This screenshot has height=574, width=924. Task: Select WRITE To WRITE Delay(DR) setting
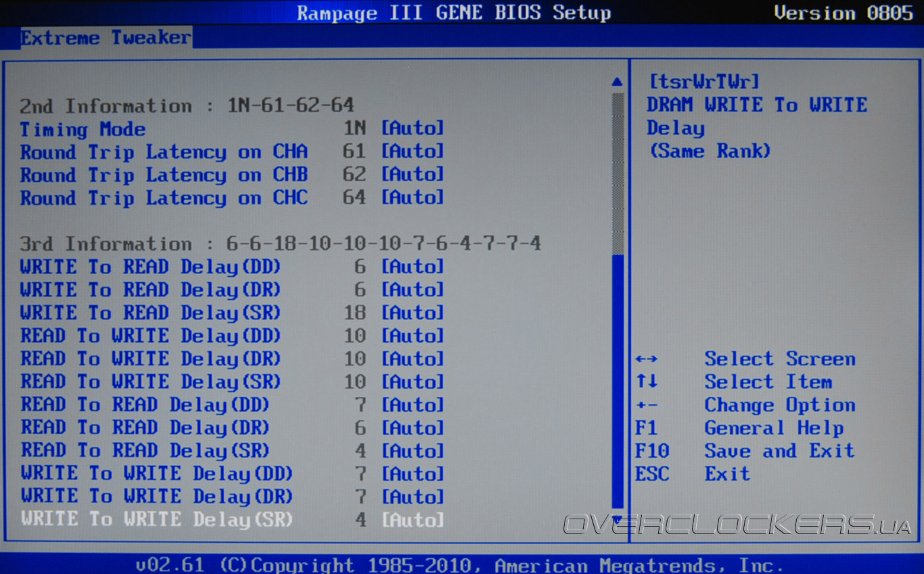pos(232,496)
